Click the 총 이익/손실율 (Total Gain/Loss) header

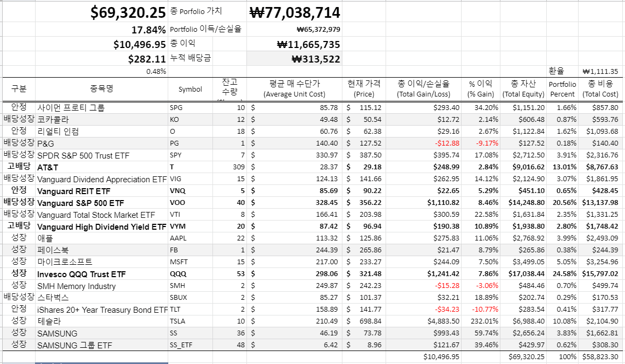coord(423,89)
